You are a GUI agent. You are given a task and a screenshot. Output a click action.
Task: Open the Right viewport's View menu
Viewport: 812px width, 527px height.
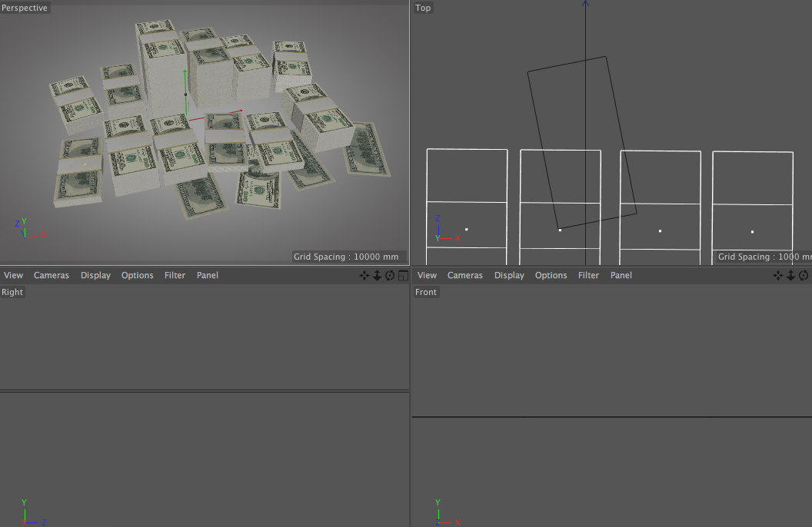14,275
